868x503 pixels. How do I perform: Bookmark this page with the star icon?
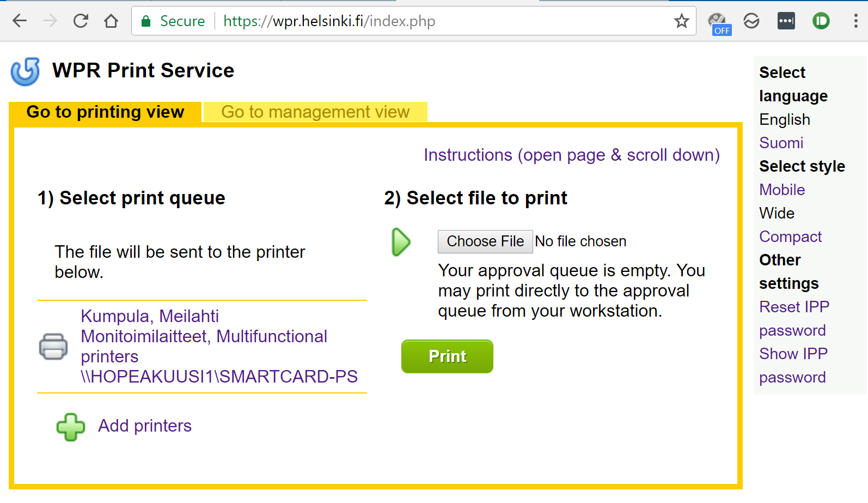[681, 21]
